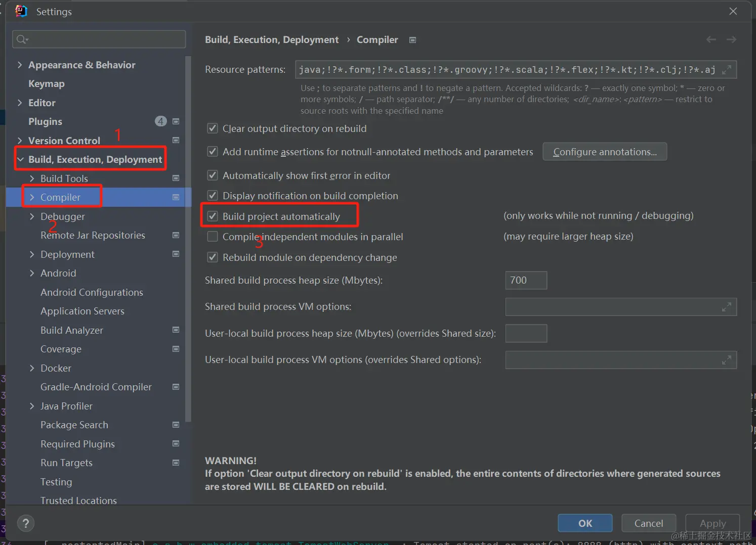Expand the Resource patterns field editor

(726, 70)
